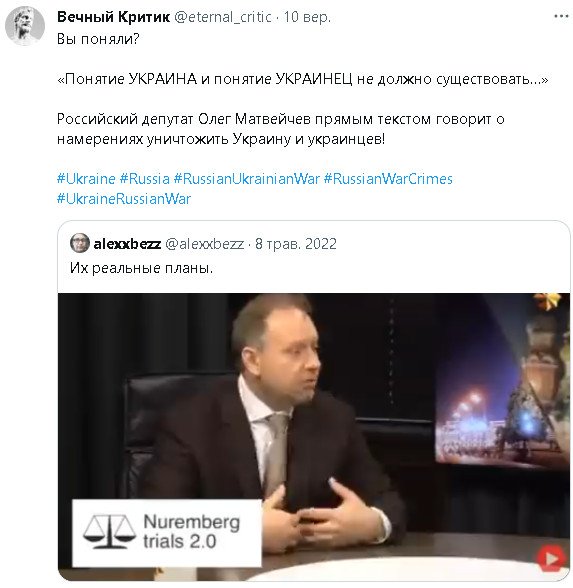Click alexxbezz's small profile avatar
This screenshot has width=573, height=588.
click(x=80, y=243)
